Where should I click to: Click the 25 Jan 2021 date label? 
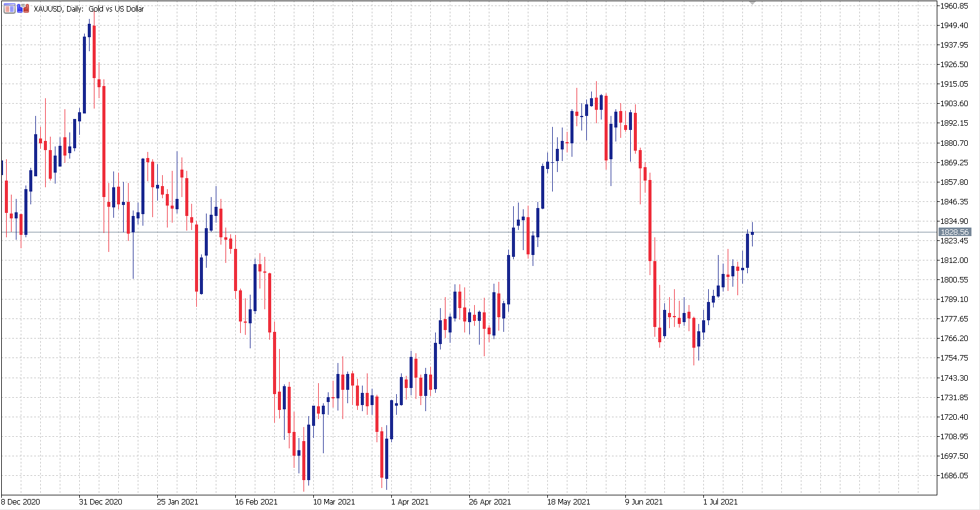point(177,502)
